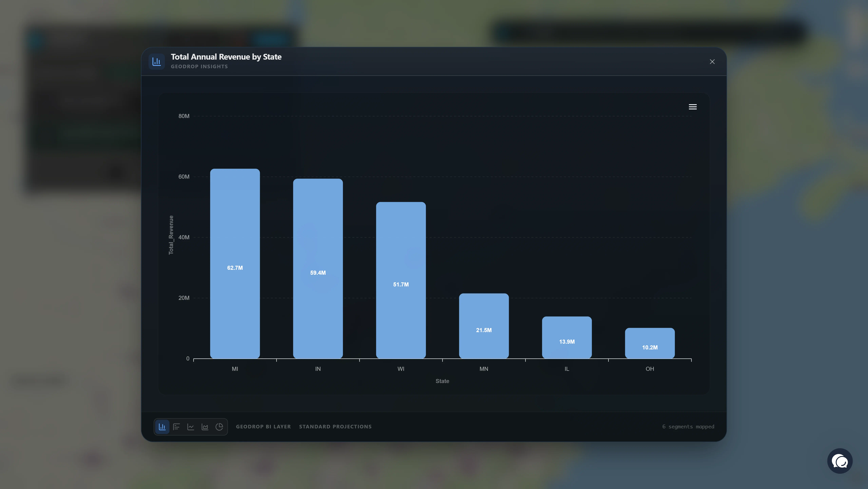Select the line chart type icon

[x=191, y=427]
